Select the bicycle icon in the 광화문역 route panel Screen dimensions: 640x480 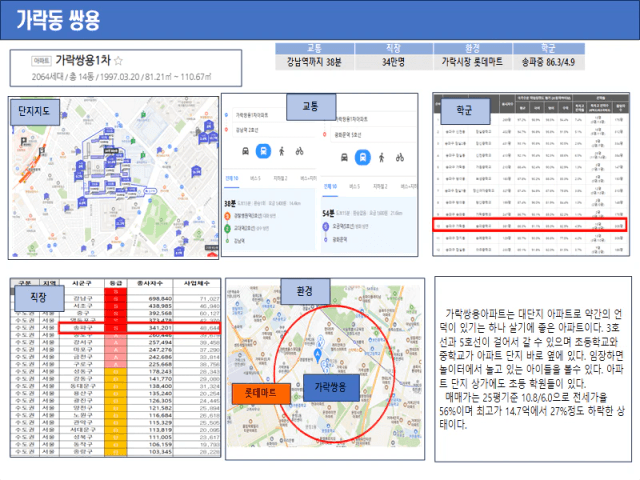400,157
